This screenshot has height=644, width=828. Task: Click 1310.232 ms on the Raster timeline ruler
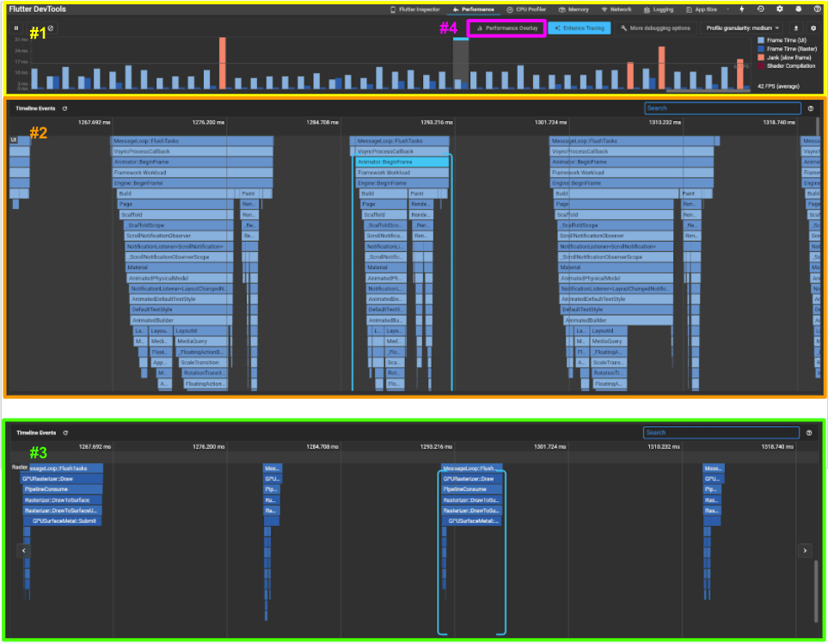coord(663,446)
